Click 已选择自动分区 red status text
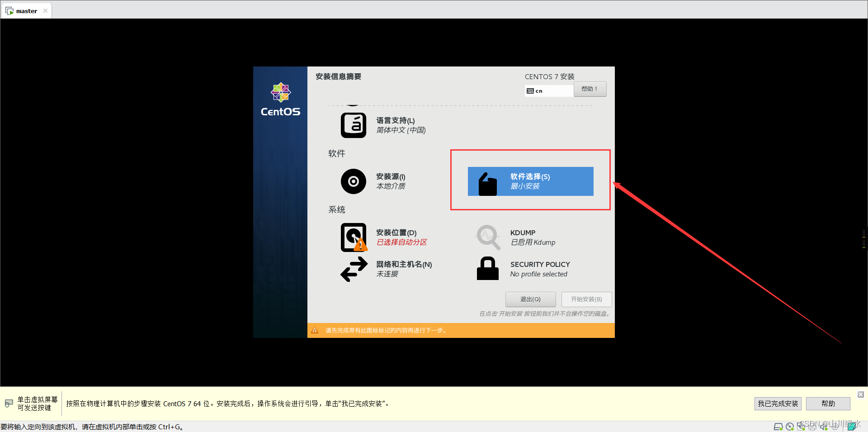Viewport: 868px width, 432px height. 402,242
